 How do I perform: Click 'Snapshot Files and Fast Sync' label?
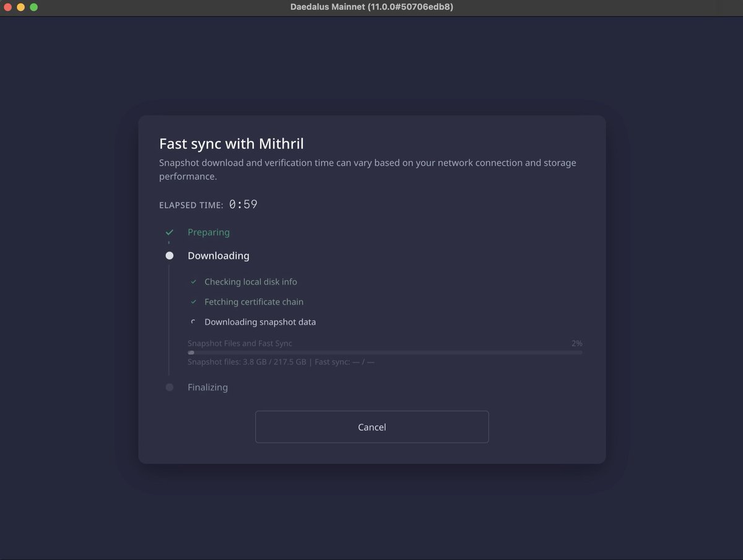(x=240, y=343)
